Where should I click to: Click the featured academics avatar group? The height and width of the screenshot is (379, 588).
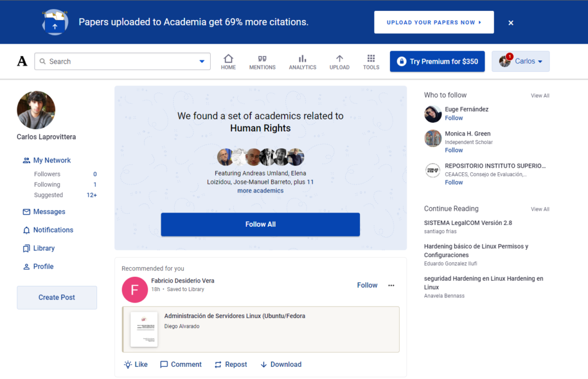click(261, 157)
